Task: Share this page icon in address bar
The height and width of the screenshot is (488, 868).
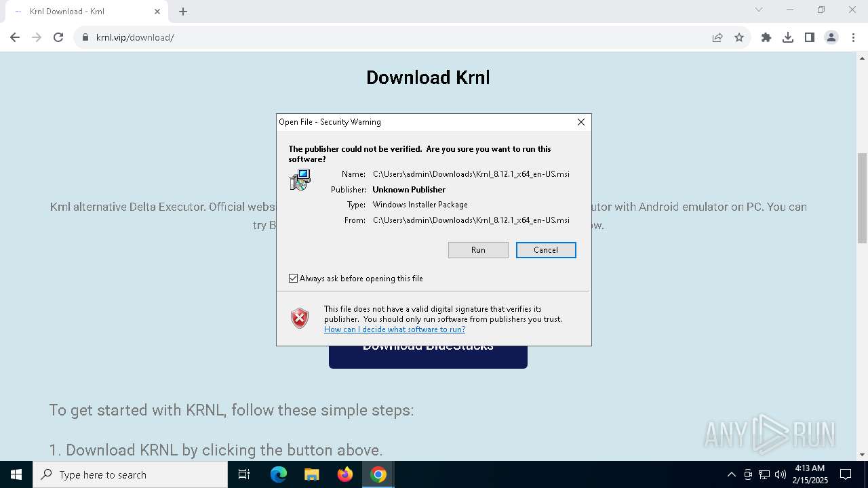Action: 717,37
